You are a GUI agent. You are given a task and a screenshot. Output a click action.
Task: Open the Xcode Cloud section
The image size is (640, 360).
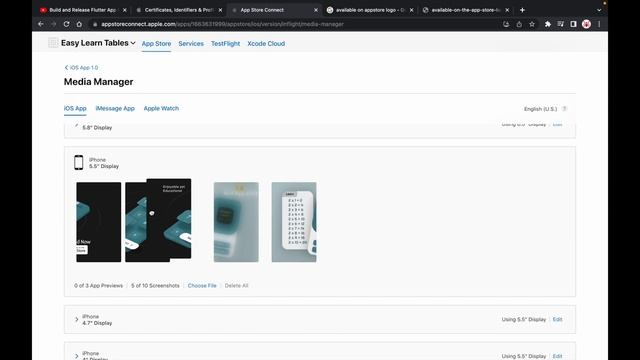266,44
